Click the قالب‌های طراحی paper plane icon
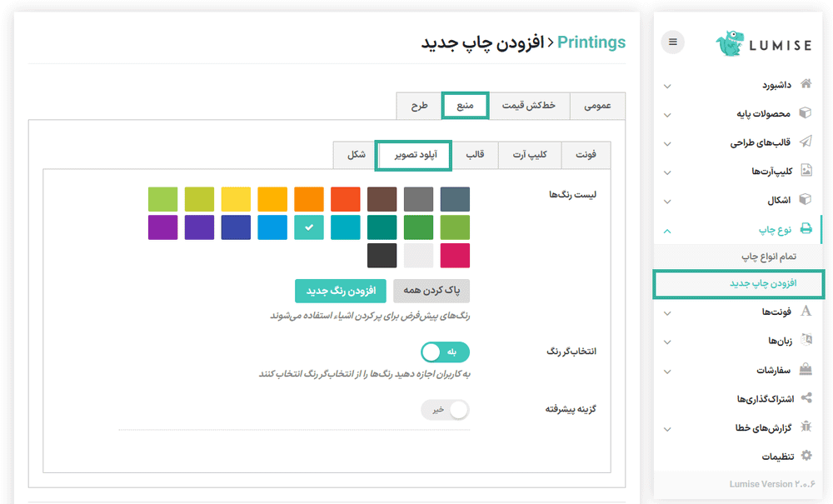 coord(806,142)
